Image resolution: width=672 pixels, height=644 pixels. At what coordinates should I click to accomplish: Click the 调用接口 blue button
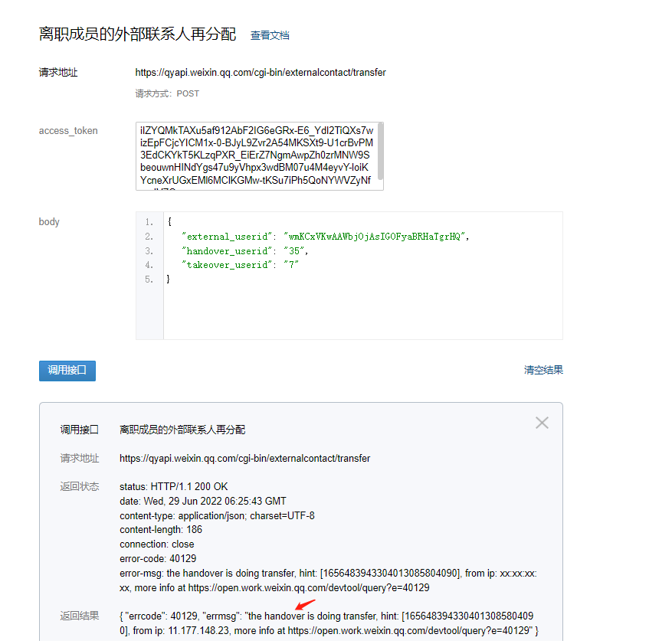click(67, 371)
